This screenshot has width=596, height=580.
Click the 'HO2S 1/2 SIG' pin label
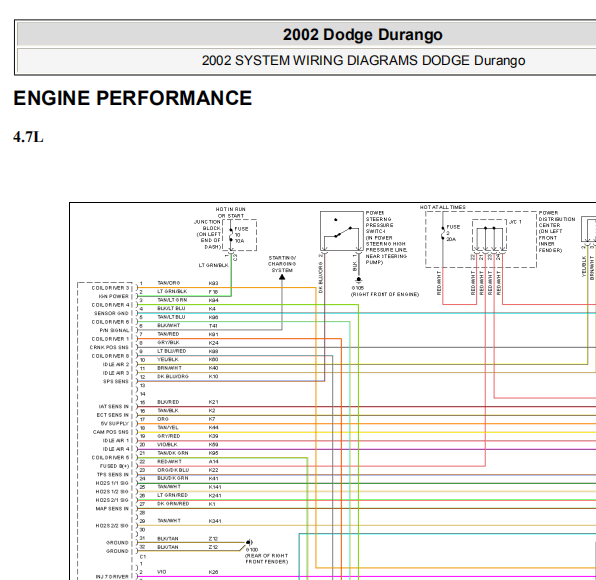[x=112, y=492]
